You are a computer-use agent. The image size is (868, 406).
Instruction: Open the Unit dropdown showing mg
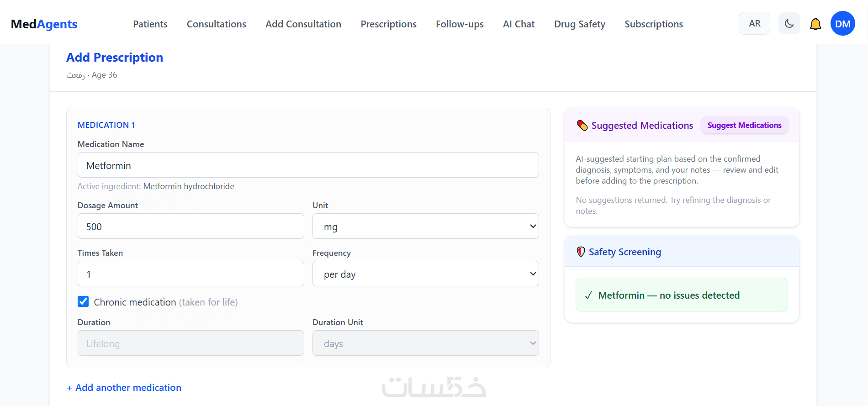pos(425,226)
